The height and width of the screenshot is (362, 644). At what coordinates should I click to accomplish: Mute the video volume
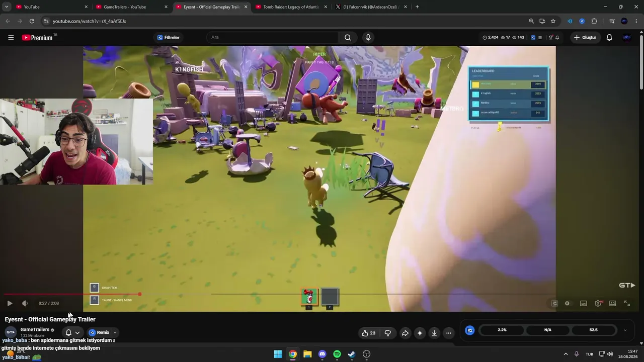tap(25, 303)
